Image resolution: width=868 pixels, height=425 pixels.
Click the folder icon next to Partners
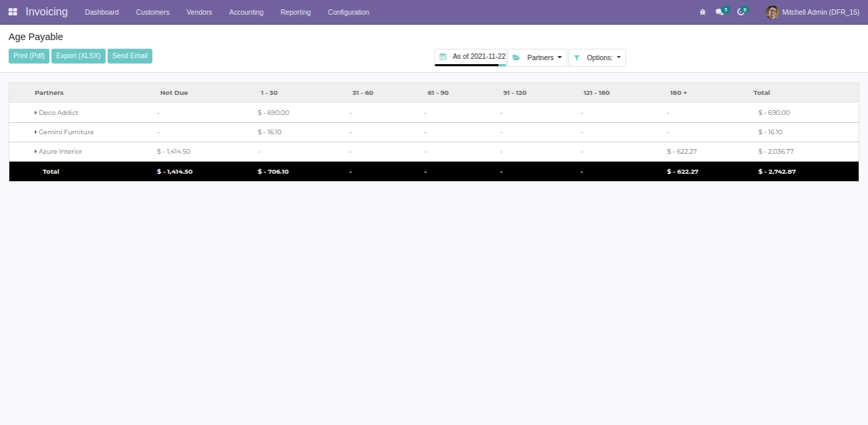pyautogui.click(x=516, y=58)
